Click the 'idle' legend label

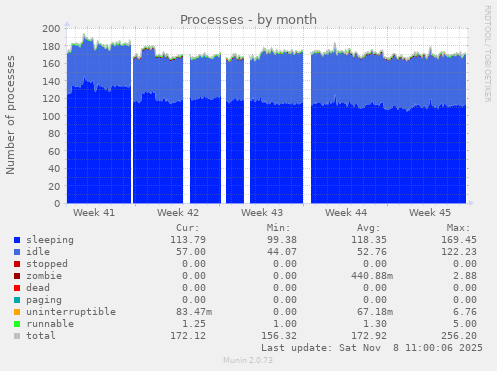(38, 252)
